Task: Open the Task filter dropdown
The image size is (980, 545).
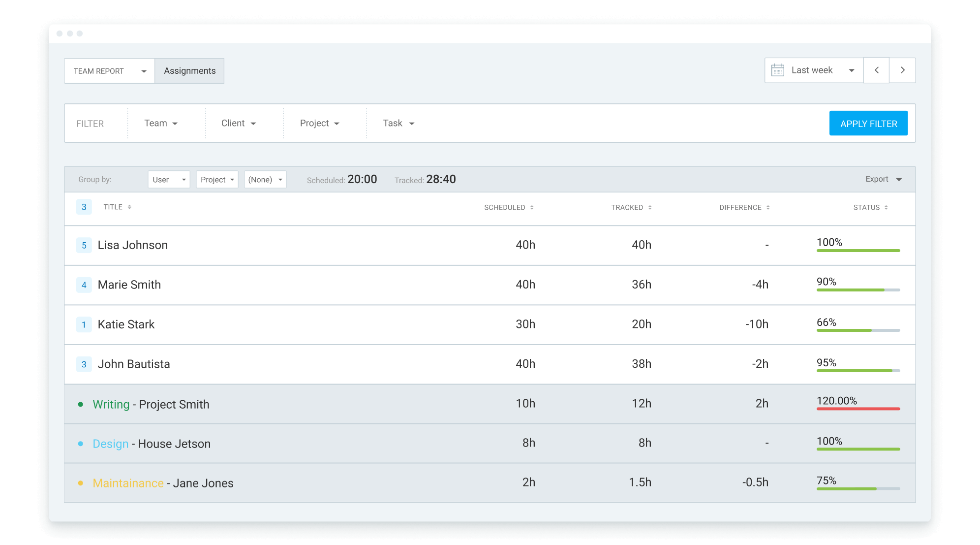Action: [399, 123]
